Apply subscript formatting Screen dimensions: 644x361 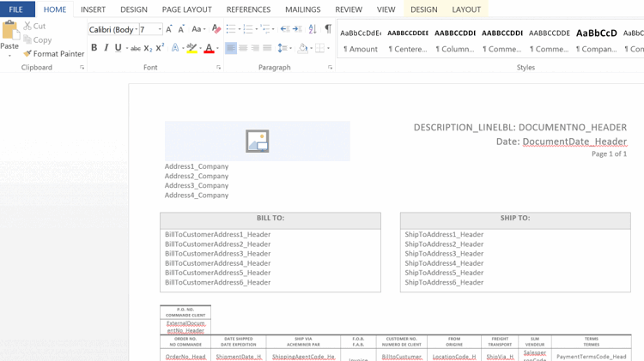[148, 49]
